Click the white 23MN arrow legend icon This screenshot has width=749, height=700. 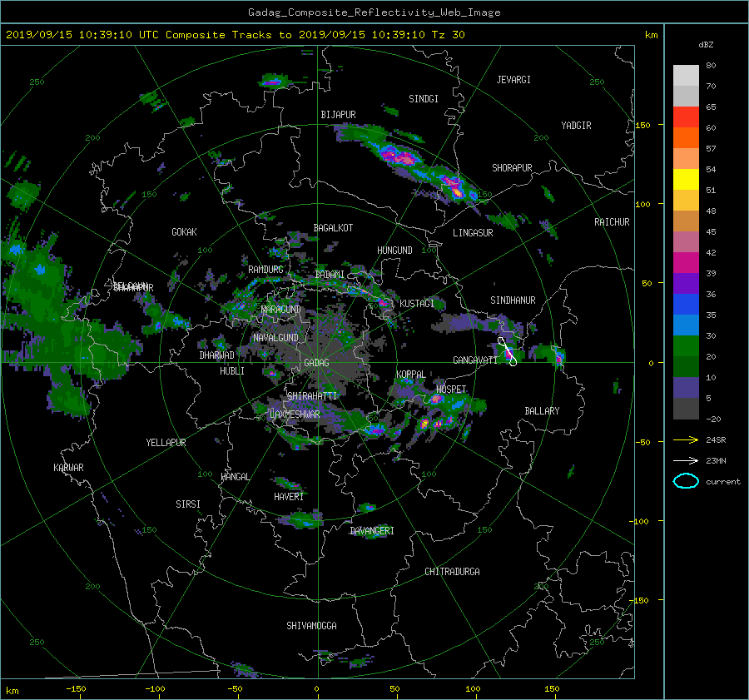(x=686, y=460)
